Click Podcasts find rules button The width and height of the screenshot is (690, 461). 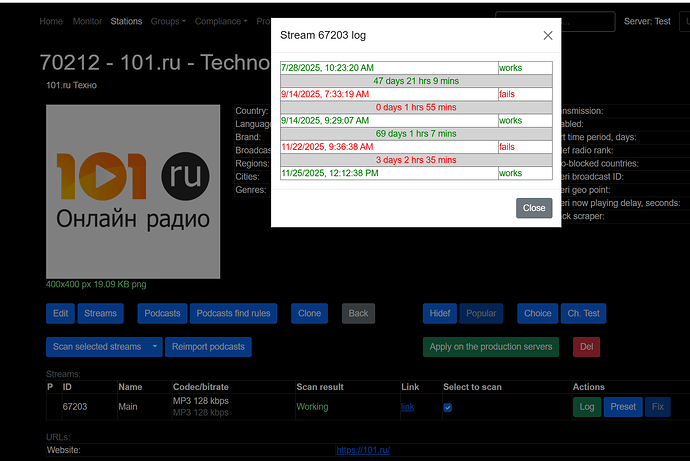[233, 313]
